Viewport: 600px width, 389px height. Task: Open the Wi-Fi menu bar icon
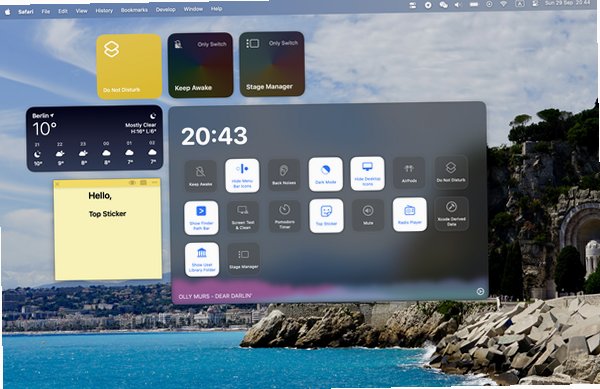coord(504,4)
